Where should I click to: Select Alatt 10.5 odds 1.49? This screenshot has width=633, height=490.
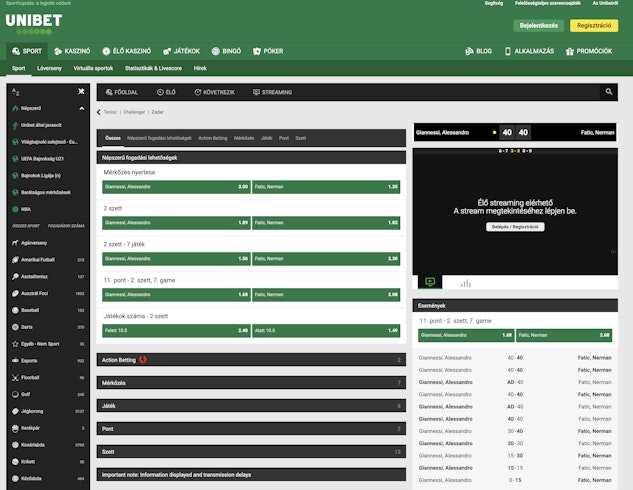point(326,331)
